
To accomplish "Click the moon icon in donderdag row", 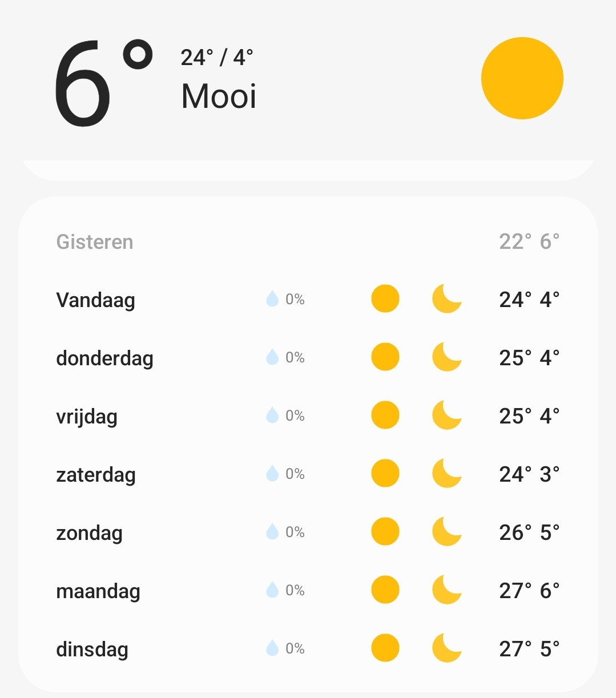I will click(x=446, y=357).
